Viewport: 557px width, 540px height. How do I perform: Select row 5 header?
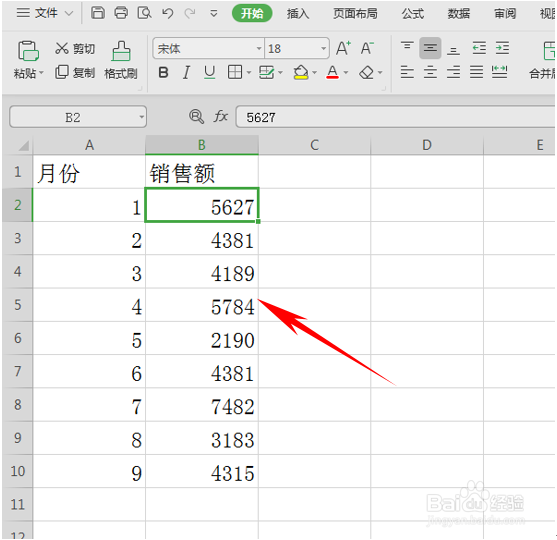click(17, 305)
